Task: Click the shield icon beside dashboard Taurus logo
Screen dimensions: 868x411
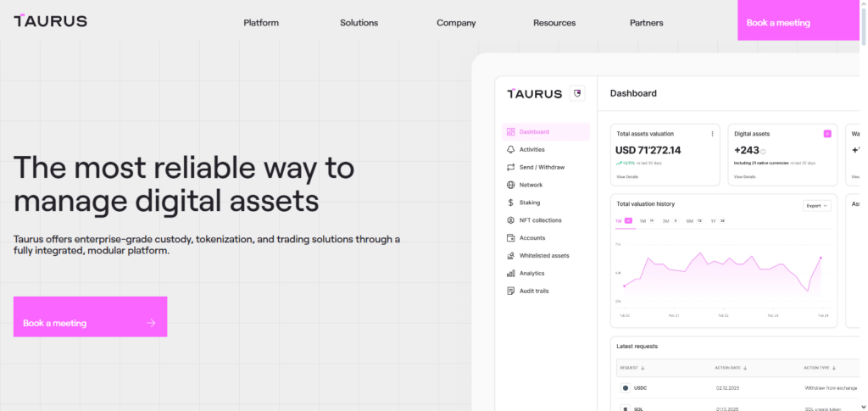Action: 577,93
